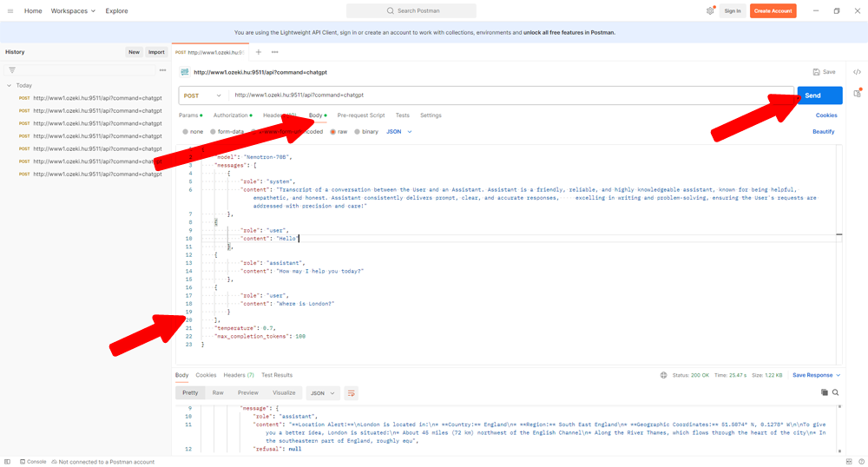Click the search magnifier in Search Postman
The width and height of the screenshot is (868, 467).
pyautogui.click(x=391, y=11)
